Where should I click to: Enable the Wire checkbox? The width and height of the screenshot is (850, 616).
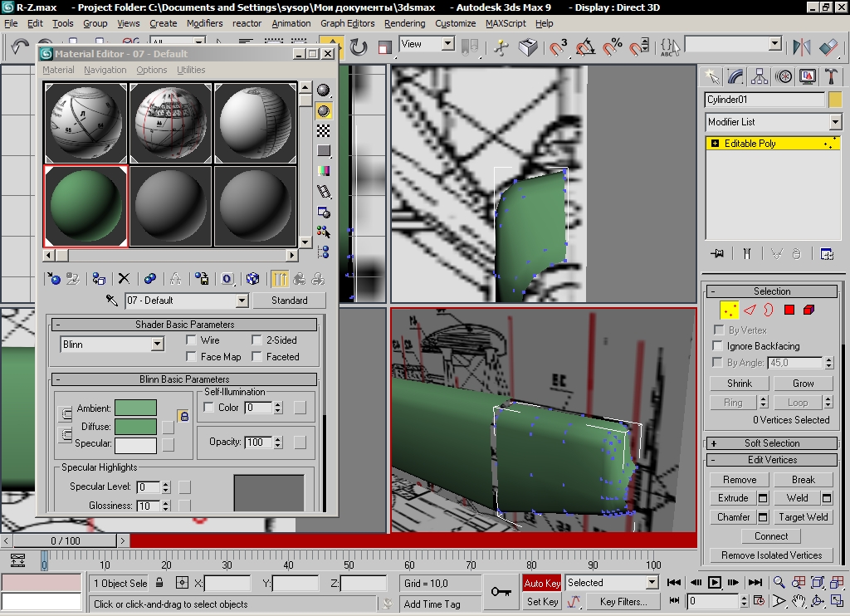[x=192, y=340]
